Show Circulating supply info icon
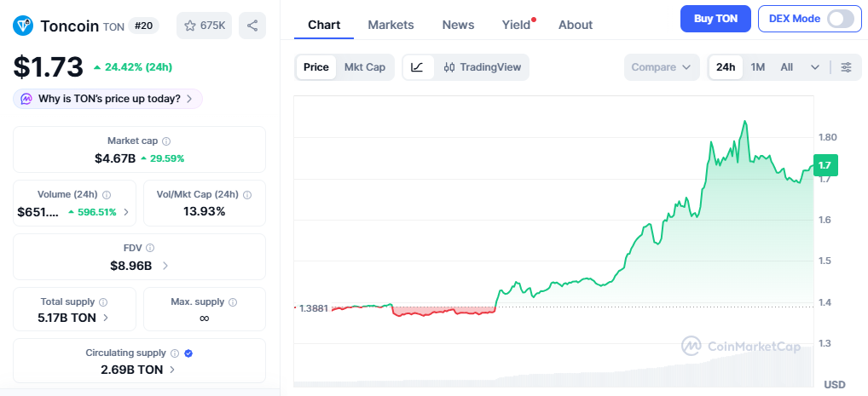The width and height of the screenshot is (868, 396). [175, 353]
